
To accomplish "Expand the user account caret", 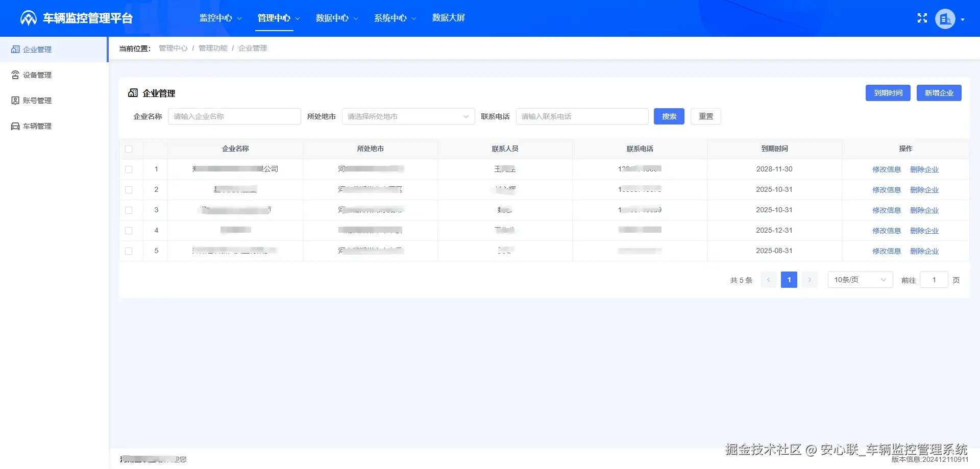I will [963, 20].
